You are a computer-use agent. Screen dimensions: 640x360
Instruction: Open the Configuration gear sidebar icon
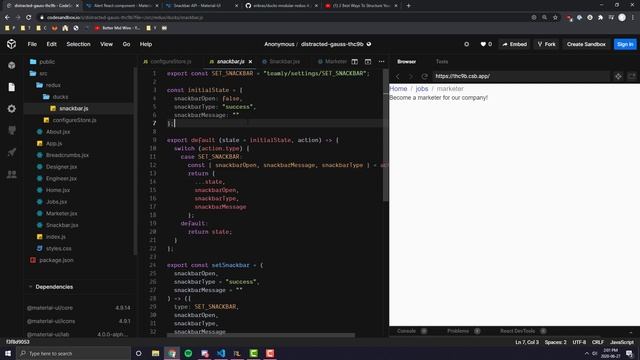click(11, 109)
